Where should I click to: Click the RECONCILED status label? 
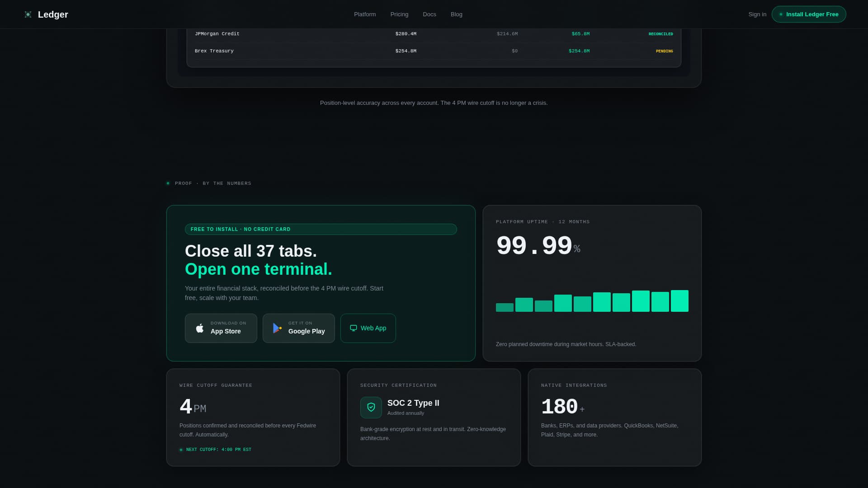pyautogui.click(x=660, y=34)
